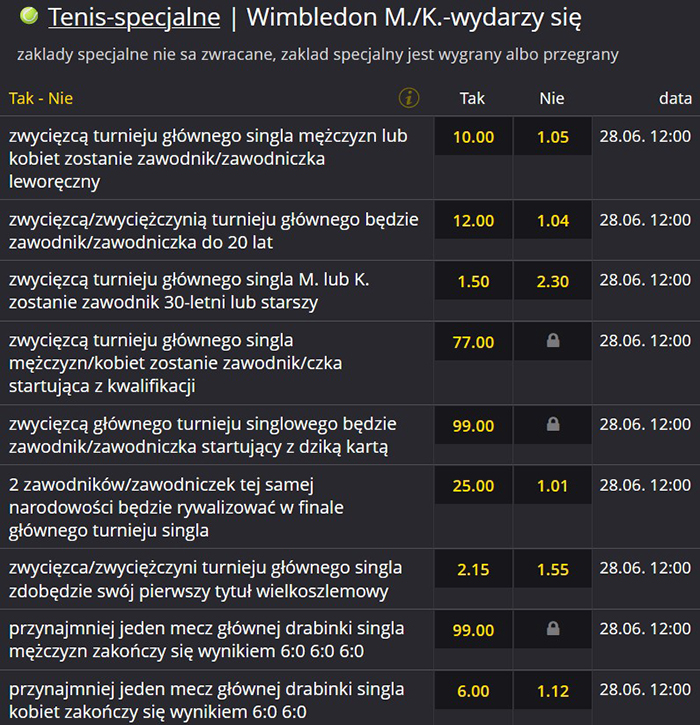Select Tak odds 10.00 for left-handed winner

point(473,137)
